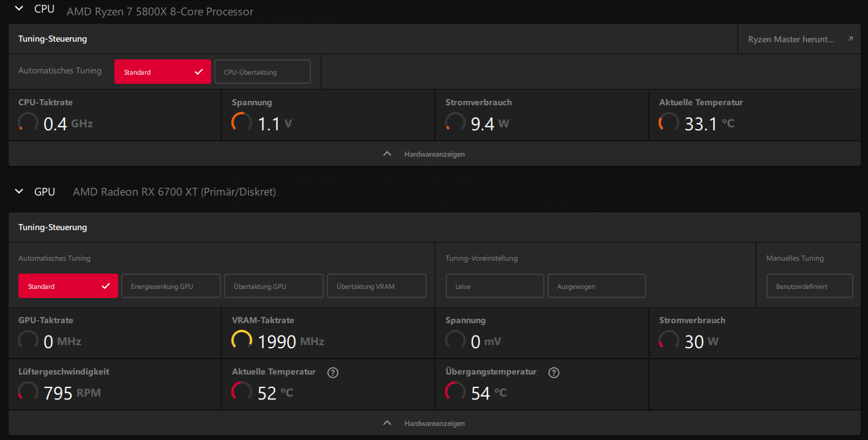
Task: Enable CPU-Übertaktung auto tuning
Action: (262, 72)
